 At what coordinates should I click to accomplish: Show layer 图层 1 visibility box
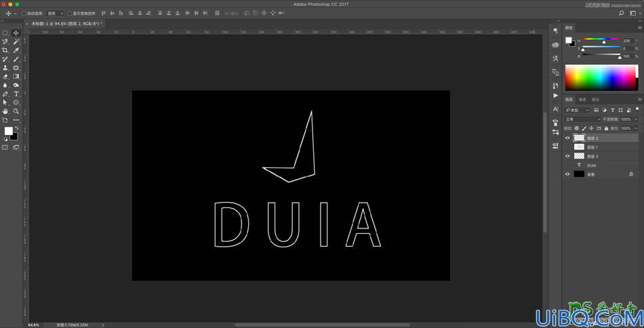click(x=567, y=147)
